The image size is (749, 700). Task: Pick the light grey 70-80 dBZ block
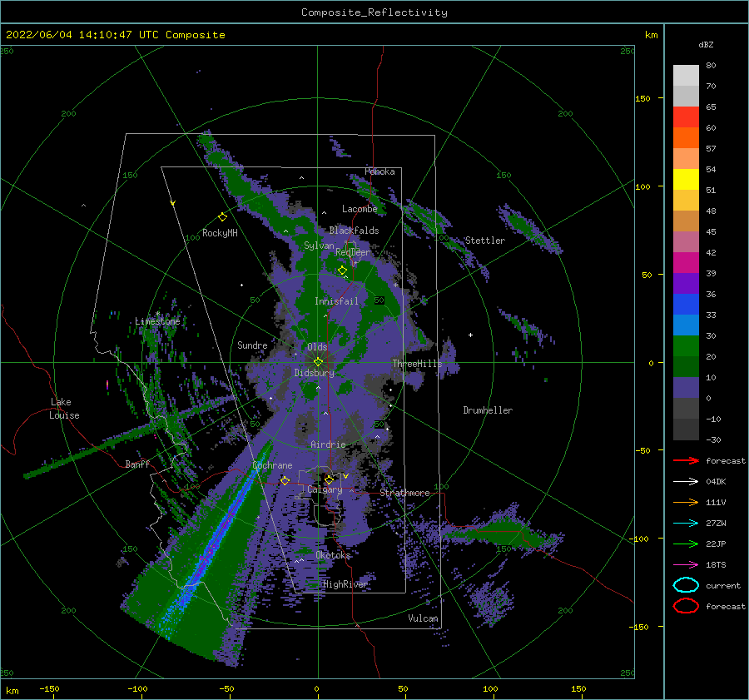point(686,75)
